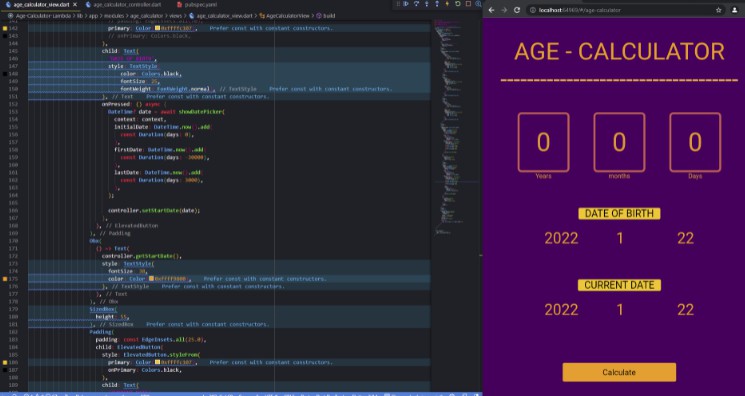
Task: Click the 'Years' label under first box
Action: (543, 176)
